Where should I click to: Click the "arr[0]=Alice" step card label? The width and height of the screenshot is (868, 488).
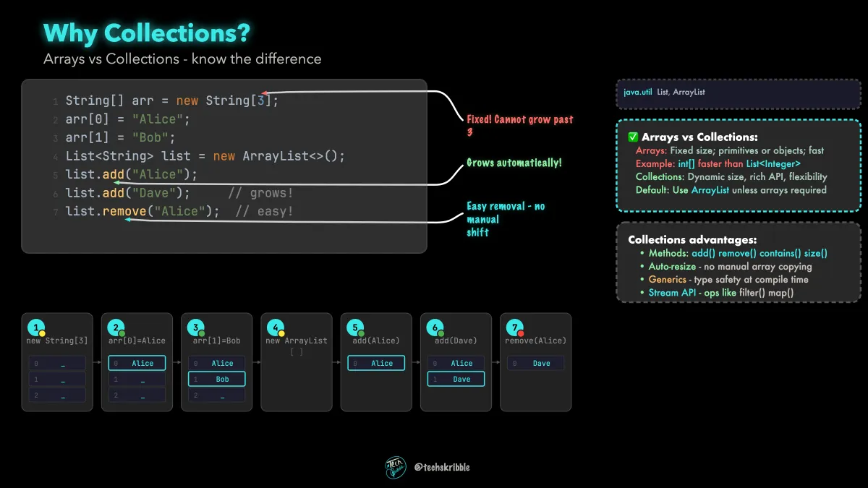[137, 341]
